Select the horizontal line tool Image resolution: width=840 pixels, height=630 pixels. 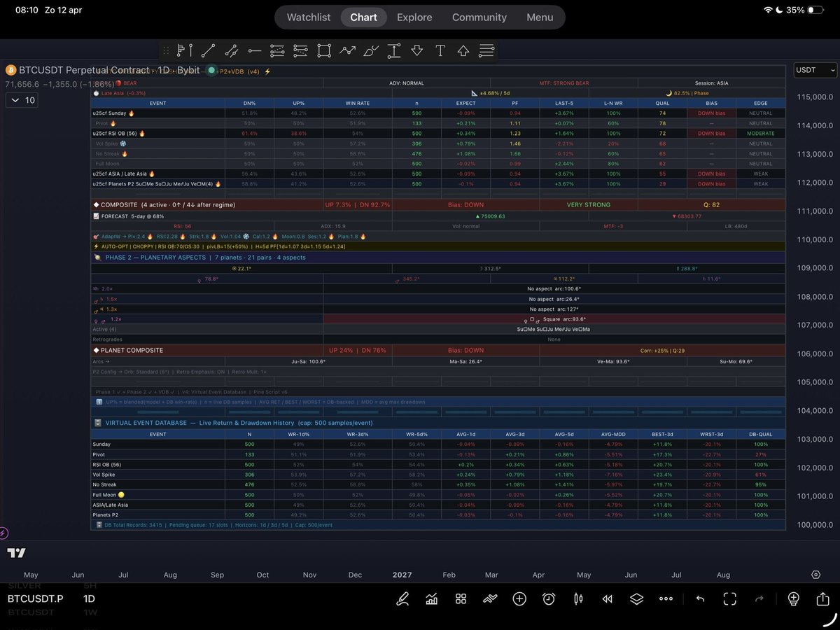click(255, 50)
